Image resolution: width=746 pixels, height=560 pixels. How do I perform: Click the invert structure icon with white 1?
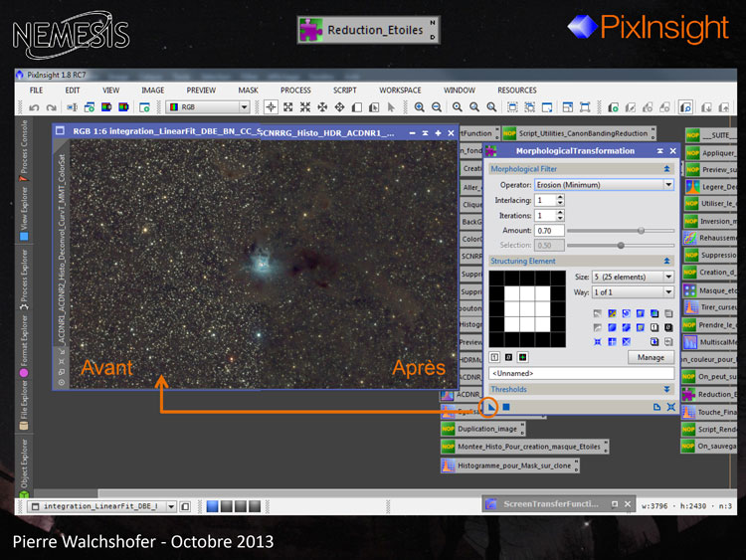[654, 327]
